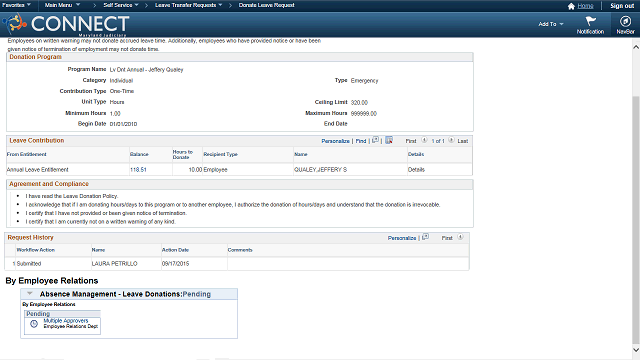640x360 pixels.
Task: Open the Multiple Approvers link
Action: click(x=66, y=320)
